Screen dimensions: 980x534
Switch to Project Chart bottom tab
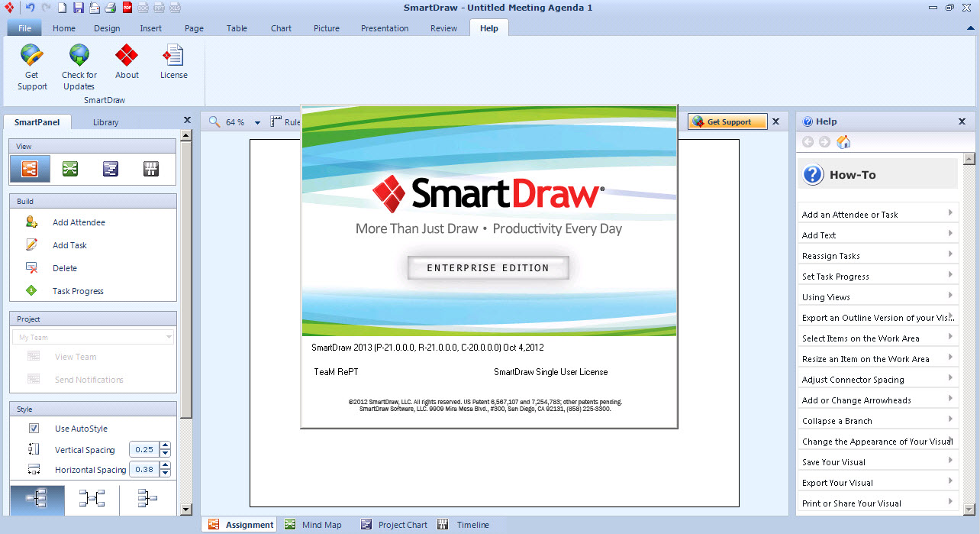point(394,525)
